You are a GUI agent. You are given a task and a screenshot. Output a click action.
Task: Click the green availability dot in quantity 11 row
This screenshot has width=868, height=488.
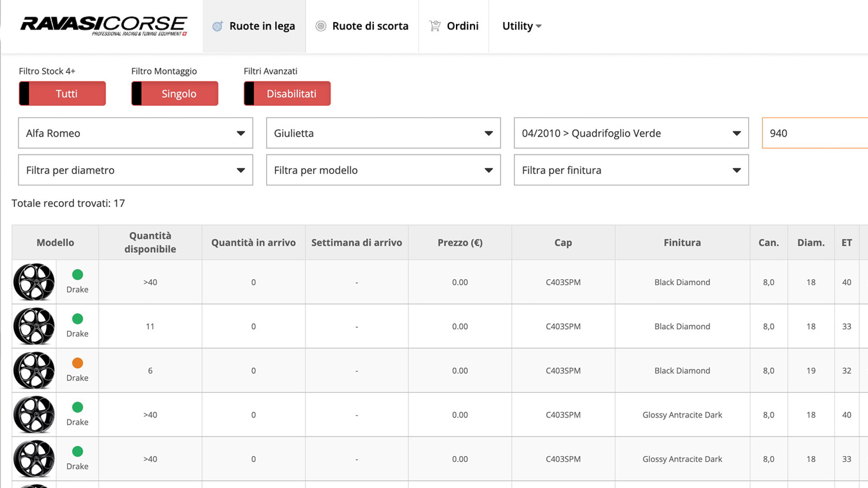(78, 319)
